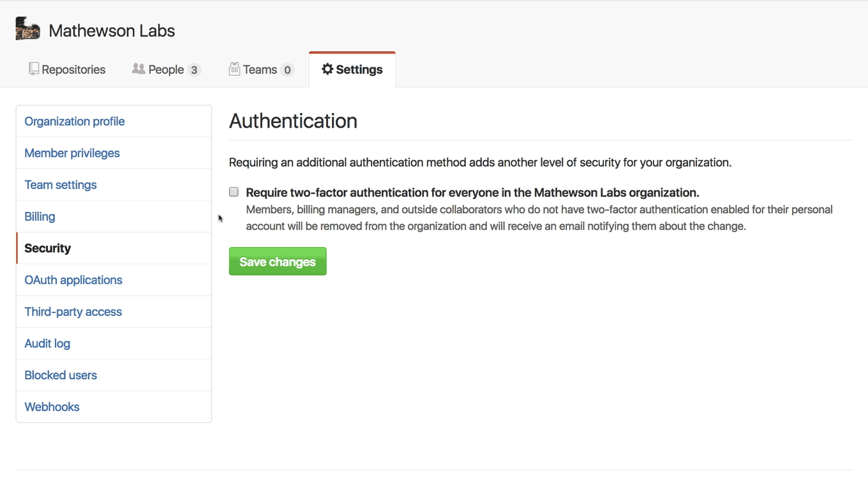868x489 pixels.
Task: Open Third-party access settings
Action: coord(73,312)
